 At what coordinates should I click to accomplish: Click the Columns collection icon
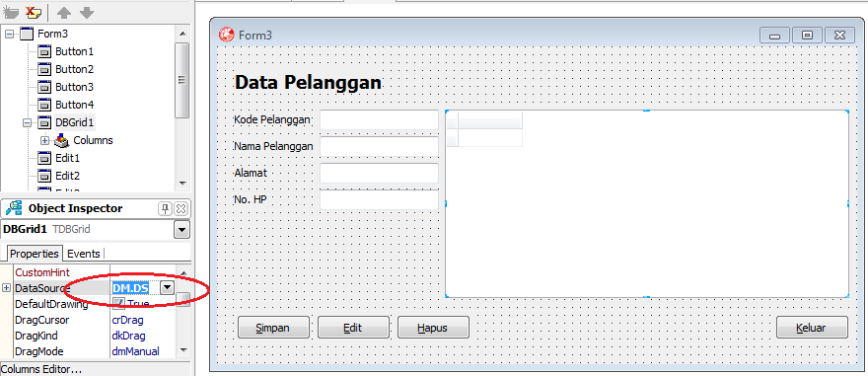pos(62,141)
